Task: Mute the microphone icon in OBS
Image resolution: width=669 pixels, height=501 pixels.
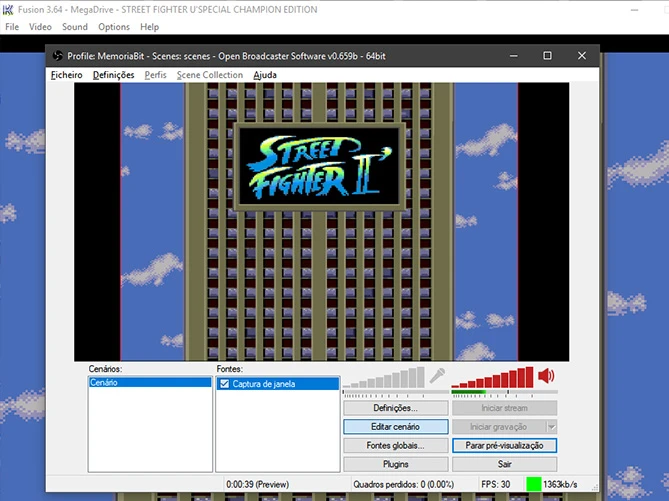Action: tap(437, 376)
